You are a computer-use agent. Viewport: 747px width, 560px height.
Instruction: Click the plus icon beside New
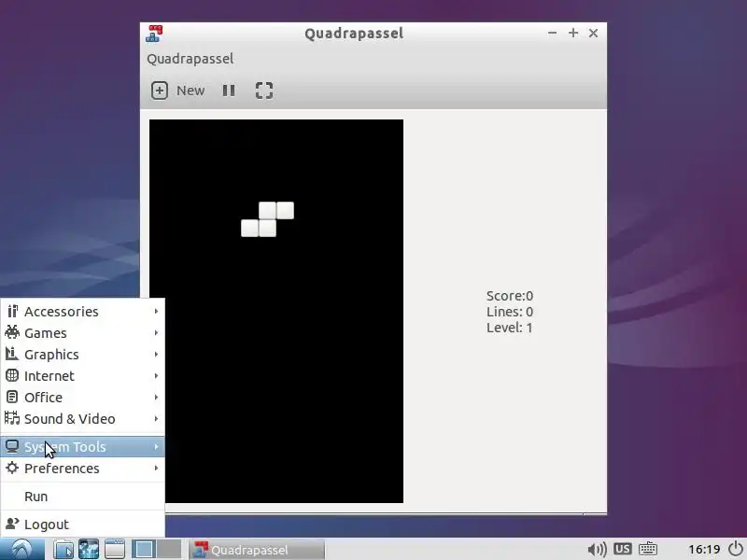(x=159, y=91)
